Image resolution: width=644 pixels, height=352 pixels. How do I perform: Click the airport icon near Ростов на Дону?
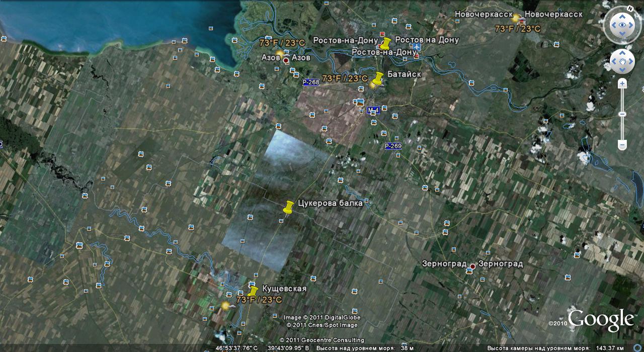tap(416, 47)
